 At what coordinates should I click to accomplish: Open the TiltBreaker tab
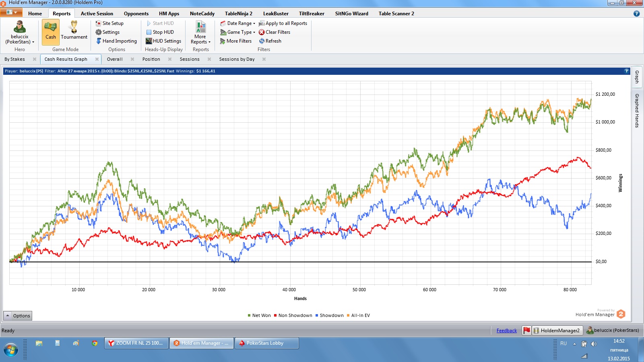click(312, 13)
